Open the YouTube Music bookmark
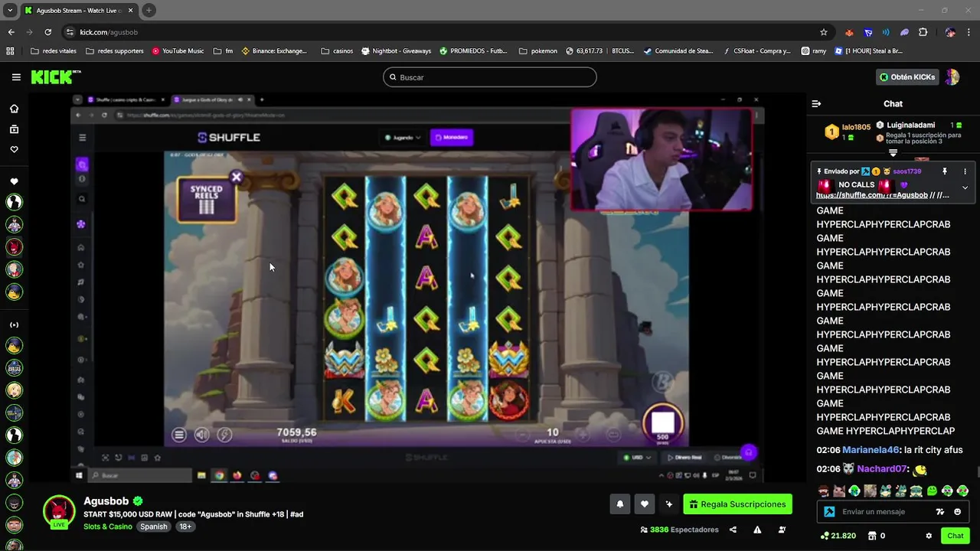This screenshot has height=551, width=980. (x=178, y=51)
